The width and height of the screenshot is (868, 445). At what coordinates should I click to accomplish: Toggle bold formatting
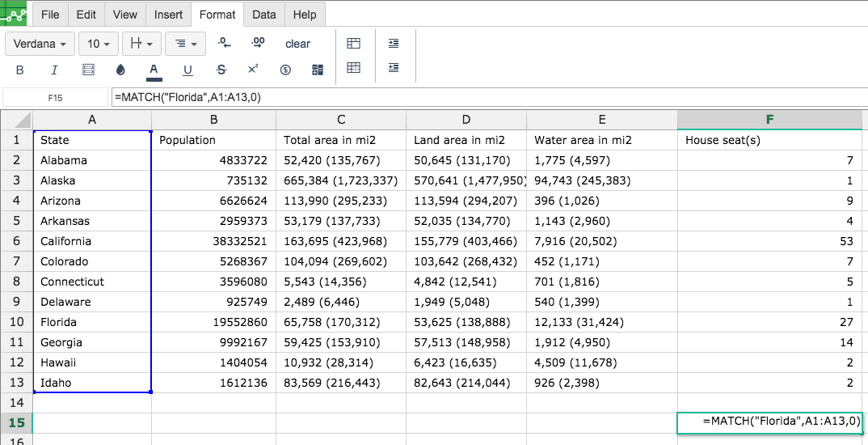tap(20, 70)
